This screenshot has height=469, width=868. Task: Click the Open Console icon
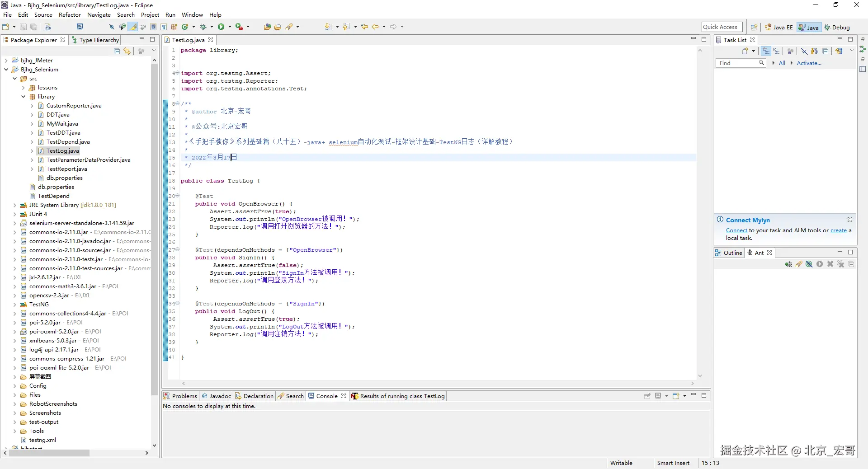(676, 396)
